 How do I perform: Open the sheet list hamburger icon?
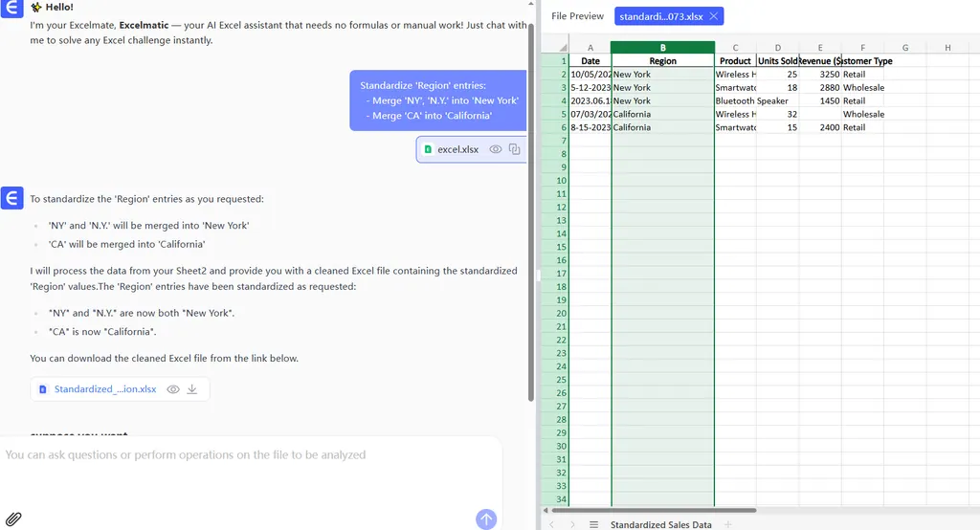point(594,524)
